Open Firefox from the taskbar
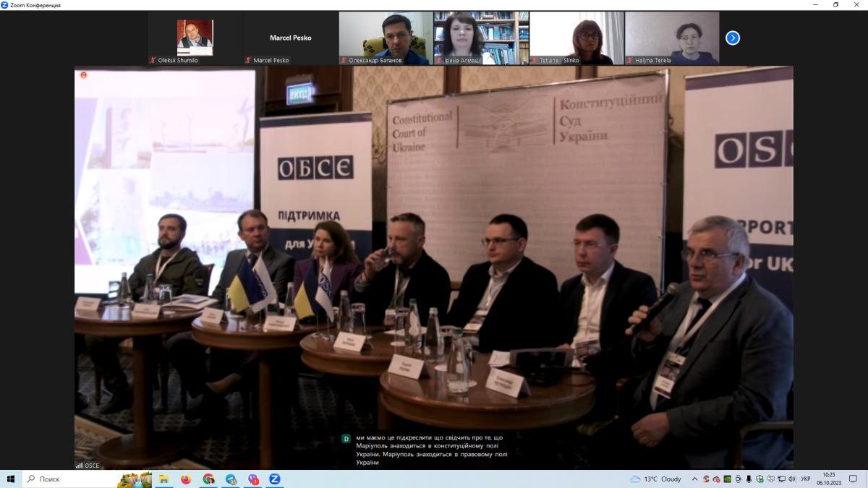Screen dimensions: 868x488 click(x=186, y=479)
